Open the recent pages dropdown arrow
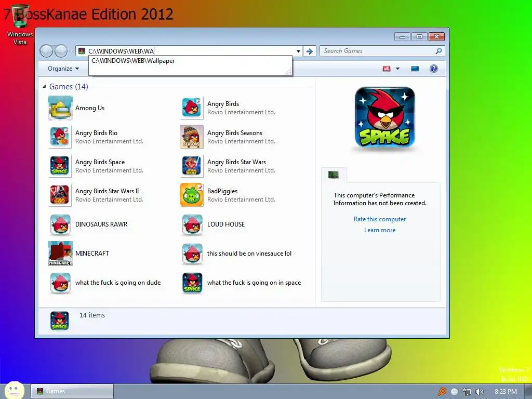 71,51
